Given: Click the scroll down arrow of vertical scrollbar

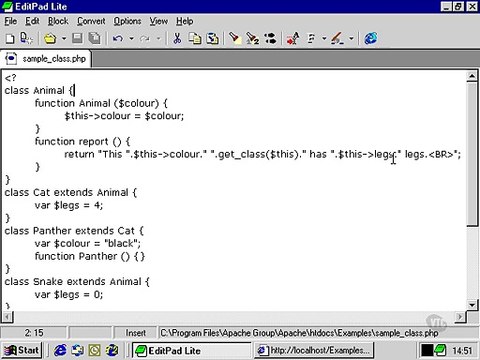Looking at the screenshot, I should [x=472, y=305].
